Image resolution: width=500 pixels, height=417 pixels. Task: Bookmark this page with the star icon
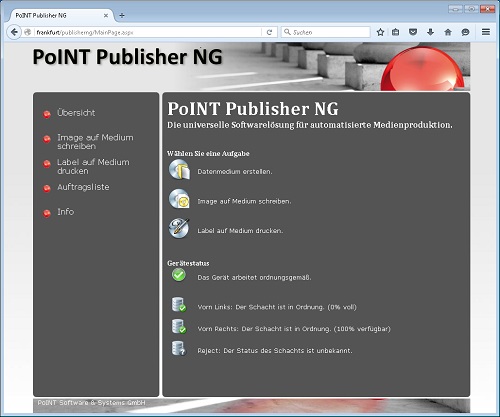[380, 32]
